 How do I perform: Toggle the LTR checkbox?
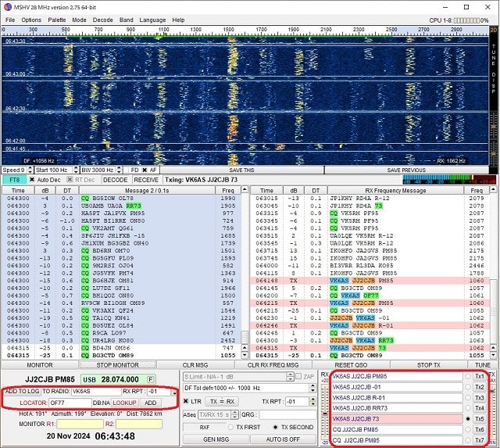pyautogui.click(x=186, y=401)
